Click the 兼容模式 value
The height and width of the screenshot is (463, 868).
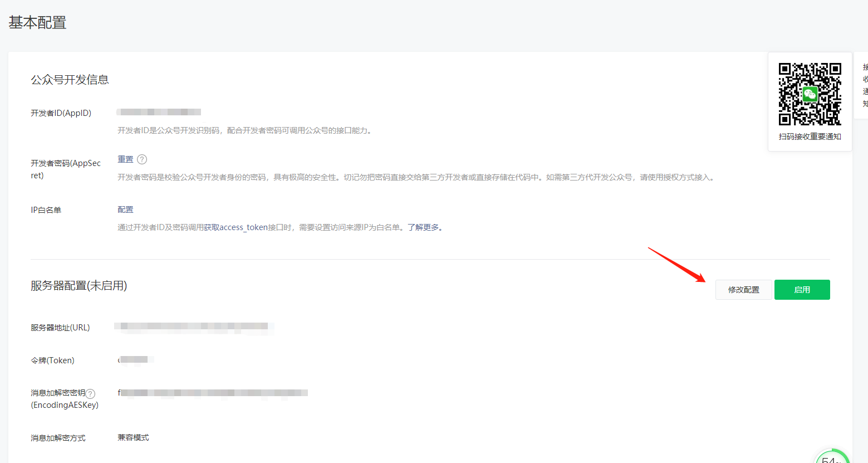pos(133,437)
